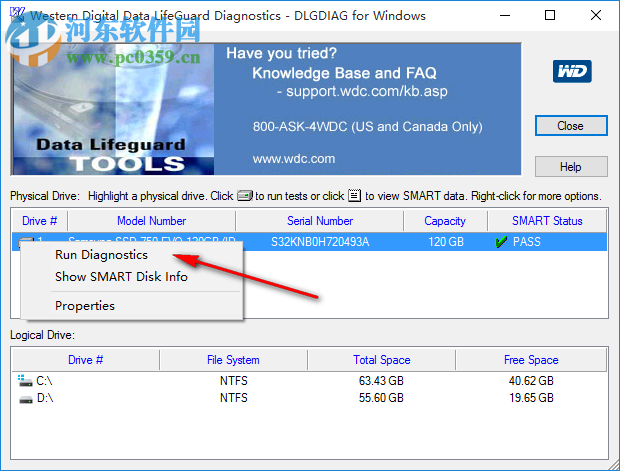
Task: Click the www.wdc.com banner text
Action: [294, 159]
